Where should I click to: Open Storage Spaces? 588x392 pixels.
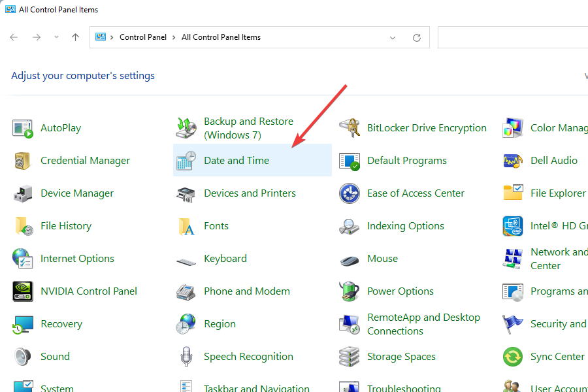pyautogui.click(x=402, y=357)
